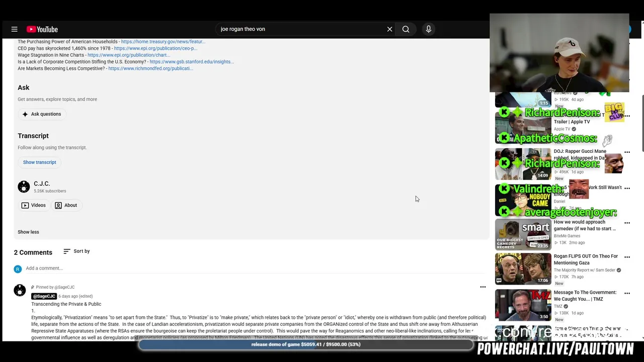Open the channel About button

point(66,205)
